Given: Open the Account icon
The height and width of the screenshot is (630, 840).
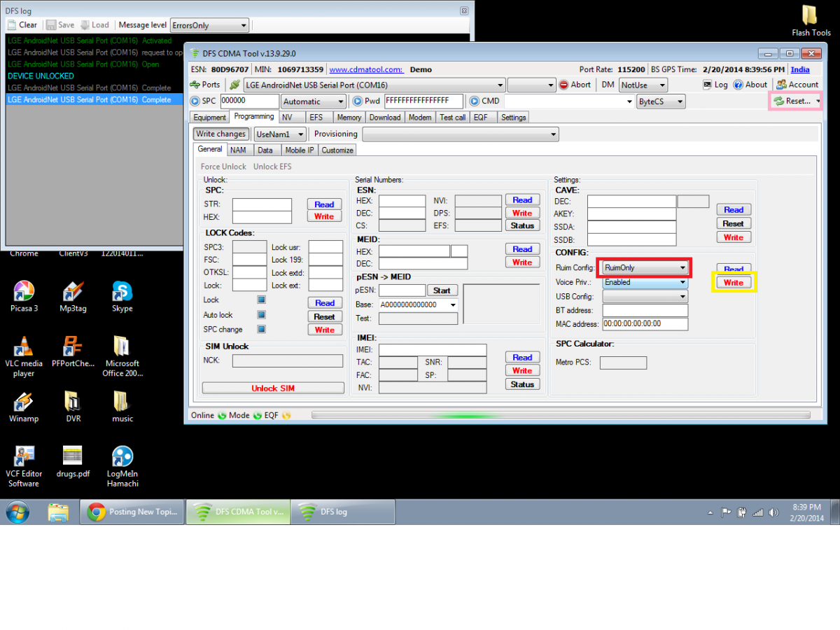Looking at the screenshot, I should [x=782, y=85].
